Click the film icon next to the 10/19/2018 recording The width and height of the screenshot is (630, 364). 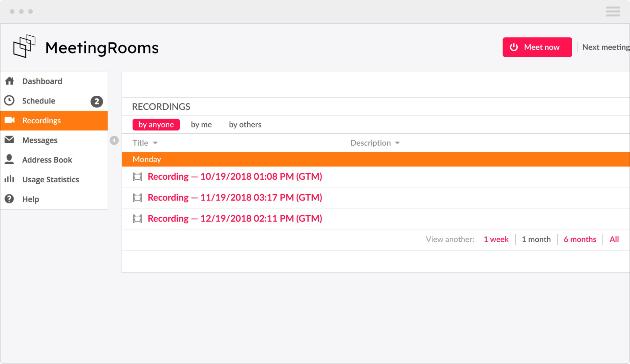[137, 177]
